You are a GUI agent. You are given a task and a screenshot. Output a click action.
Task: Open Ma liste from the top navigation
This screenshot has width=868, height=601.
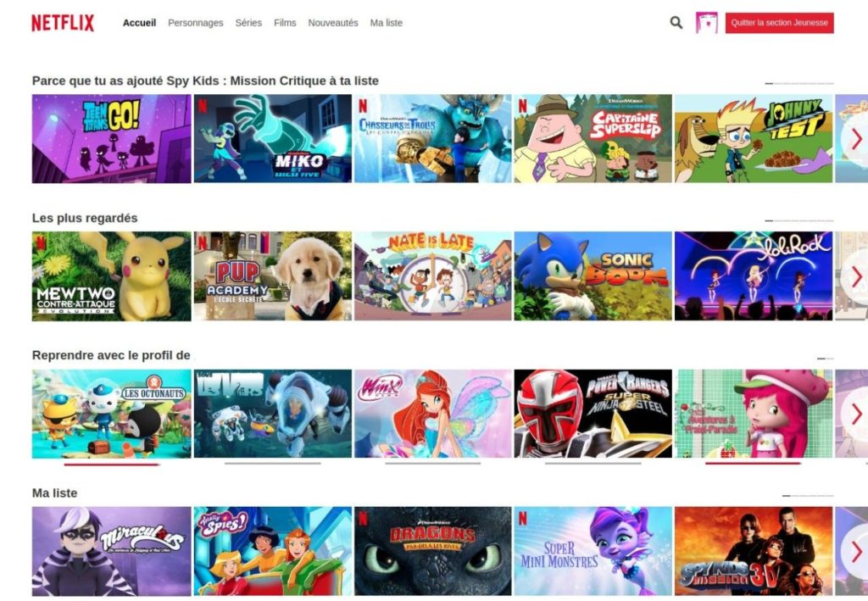(x=387, y=23)
